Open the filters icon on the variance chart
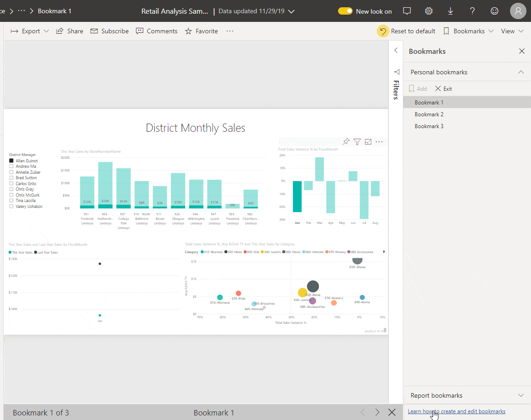Image resolution: width=531 pixels, height=420 pixels. tap(357, 142)
